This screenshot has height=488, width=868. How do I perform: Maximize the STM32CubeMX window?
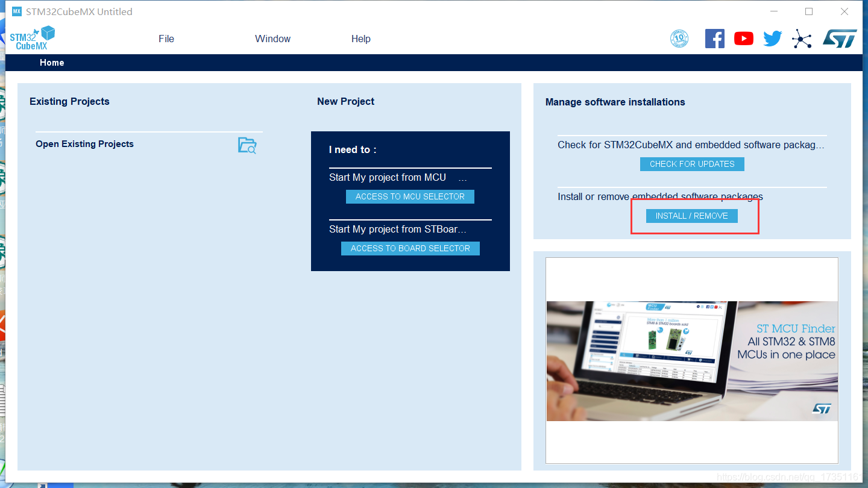[809, 11]
